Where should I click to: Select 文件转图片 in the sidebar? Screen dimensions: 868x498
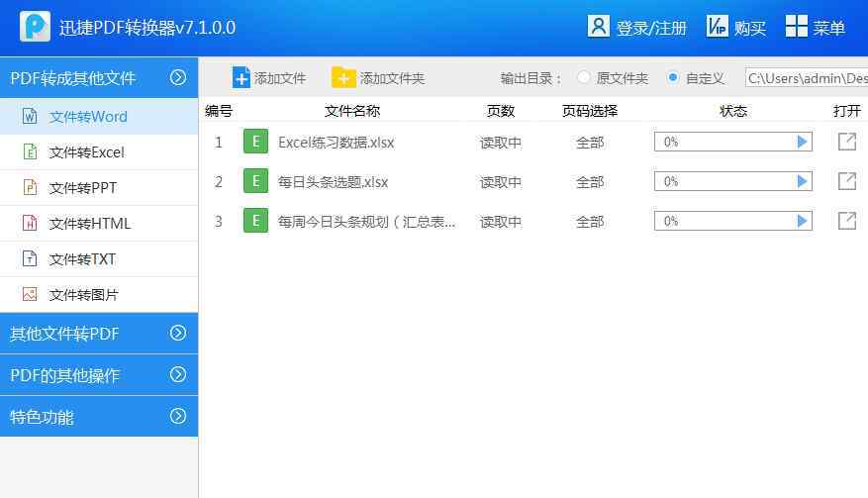coord(99,294)
